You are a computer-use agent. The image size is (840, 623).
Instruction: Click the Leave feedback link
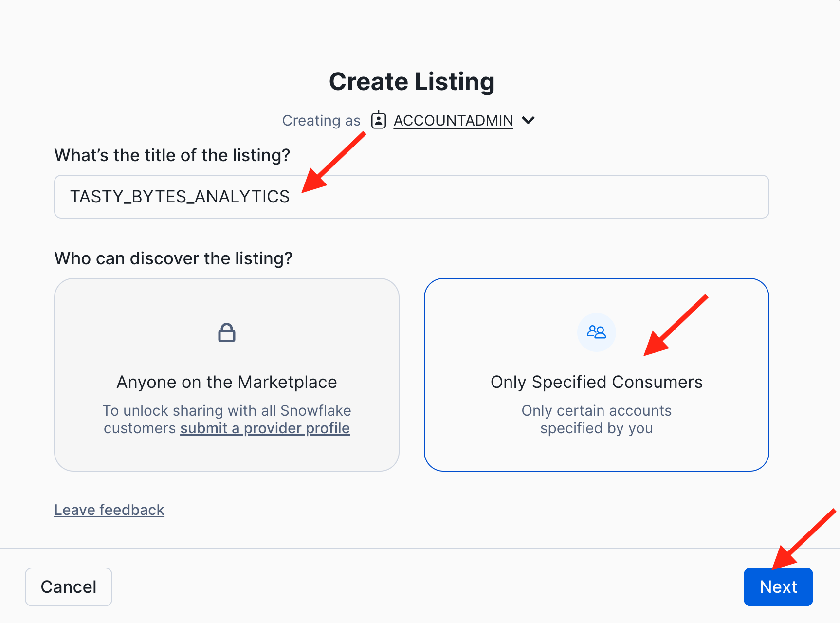pyautogui.click(x=109, y=510)
